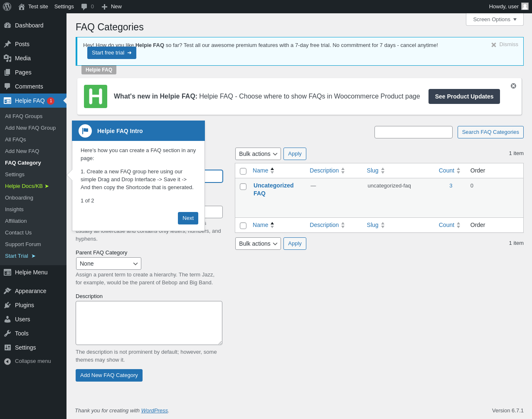Click the Helpie FAQ sidebar icon
Viewport: 532px width, 419px height.
(7, 101)
